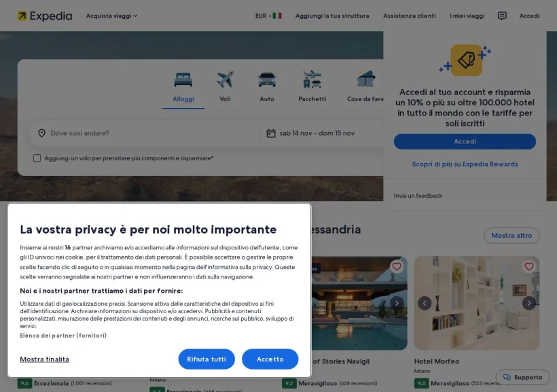This screenshot has width=557, height=392.
Task: Click Accedi in the top header
Action: point(529,16)
